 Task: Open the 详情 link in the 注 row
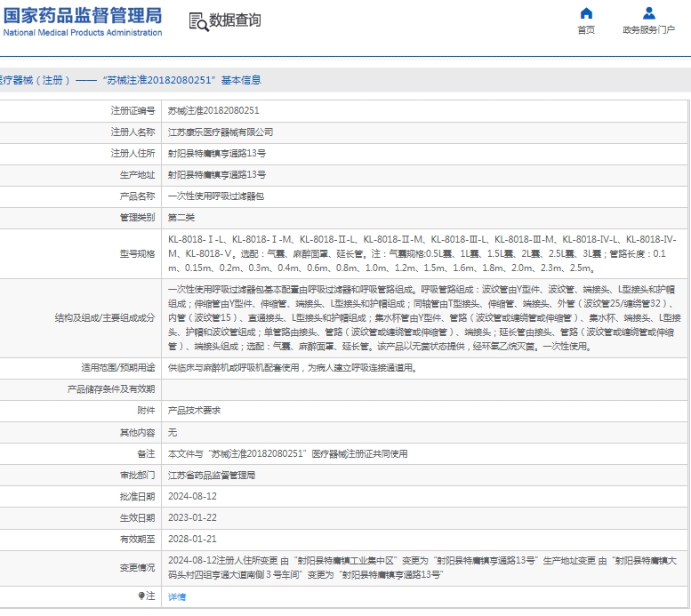[x=177, y=597]
